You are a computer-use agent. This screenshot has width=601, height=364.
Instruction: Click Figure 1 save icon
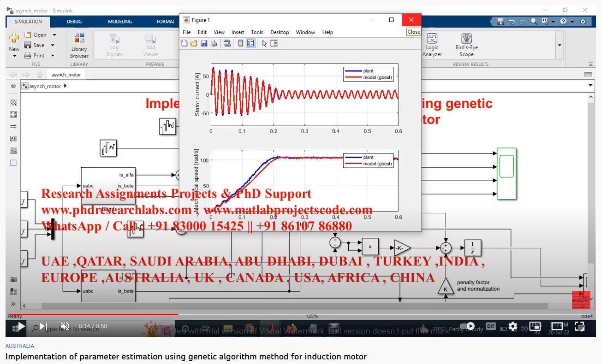[203, 43]
